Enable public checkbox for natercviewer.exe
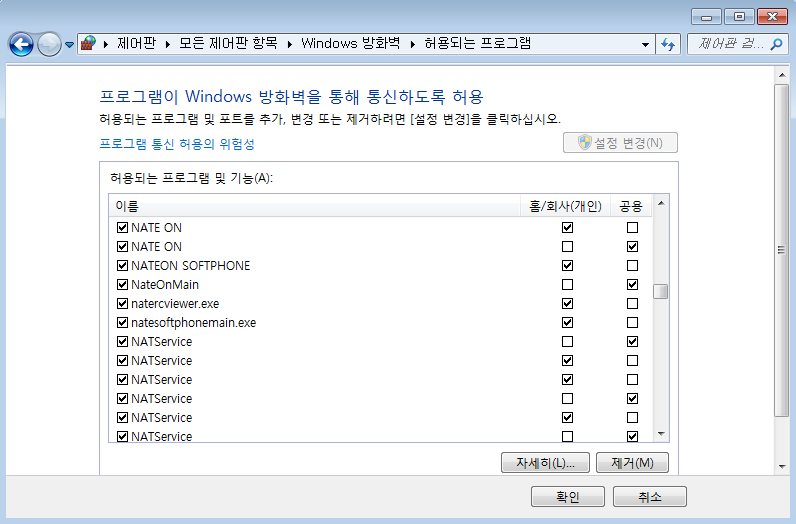796x524 pixels. click(x=633, y=304)
